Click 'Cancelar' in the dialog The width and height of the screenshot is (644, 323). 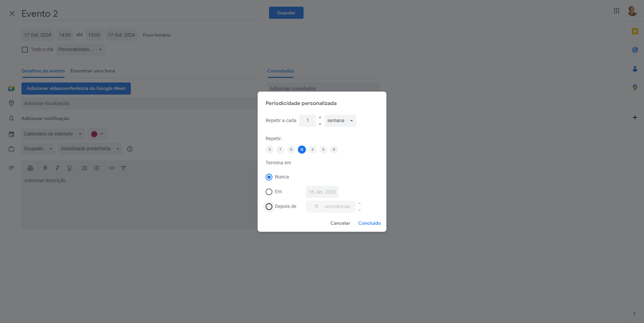pos(340,223)
